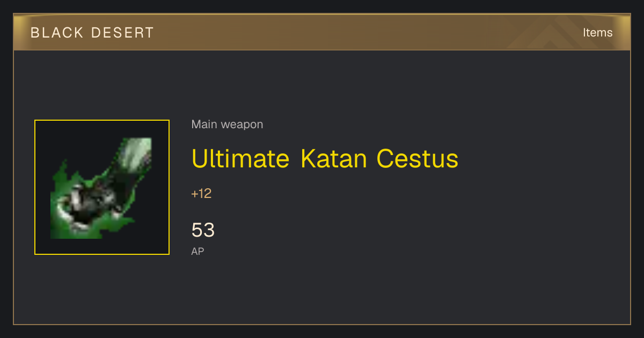Click the Katan Cestus item icon
This screenshot has width=644, height=338.
pyautogui.click(x=102, y=187)
